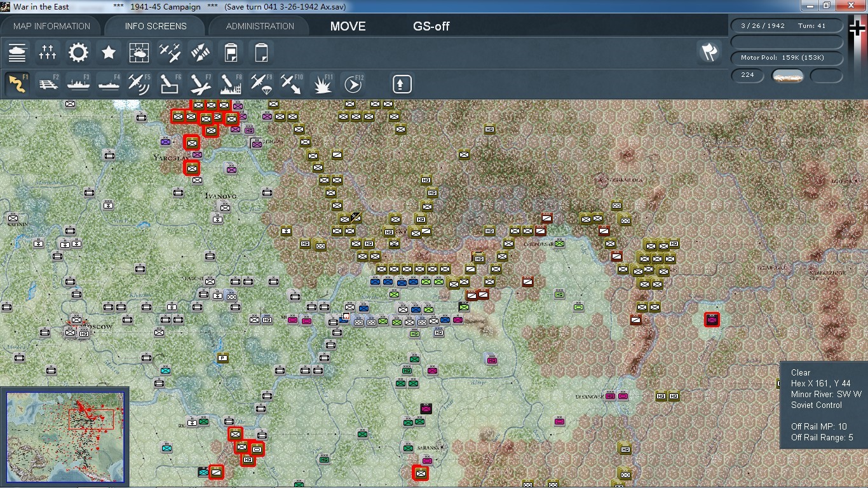This screenshot has height=488, width=868.
Task: Open the Production gear icon
Action: tap(78, 52)
